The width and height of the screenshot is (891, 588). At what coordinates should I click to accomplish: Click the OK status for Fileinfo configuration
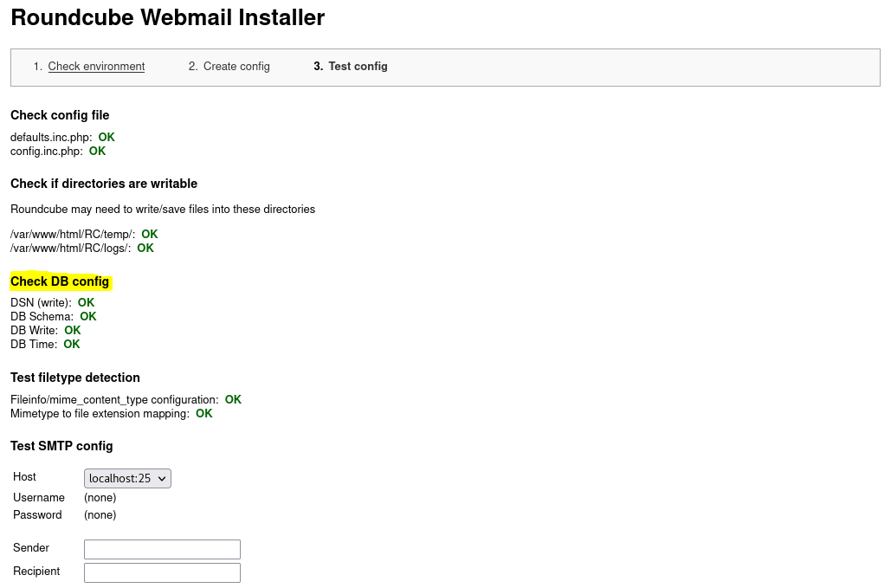tap(233, 400)
